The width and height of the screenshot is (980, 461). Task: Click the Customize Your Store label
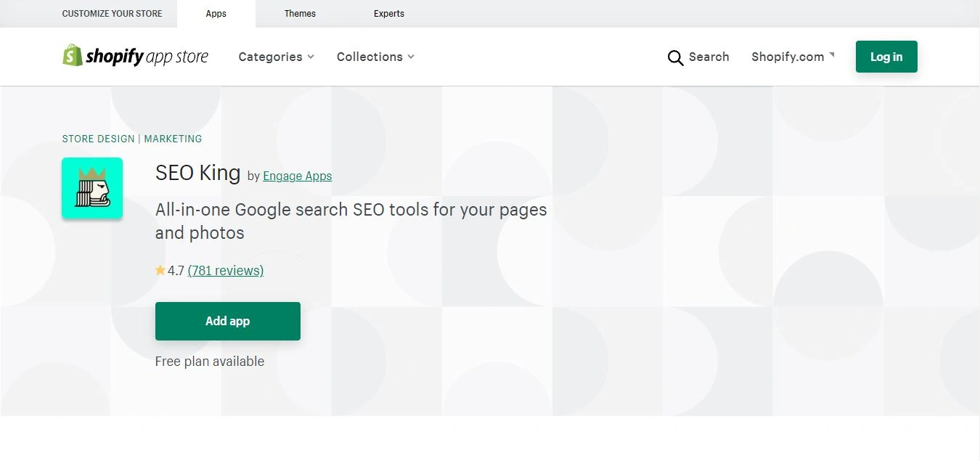[113, 14]
